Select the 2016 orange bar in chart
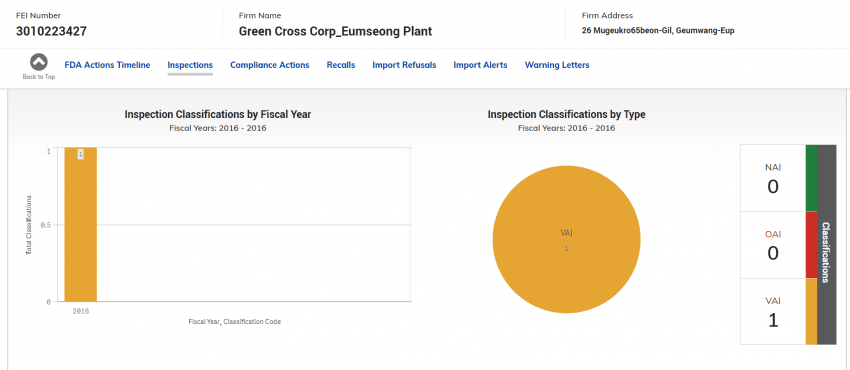850x370 pixels. 81,224
